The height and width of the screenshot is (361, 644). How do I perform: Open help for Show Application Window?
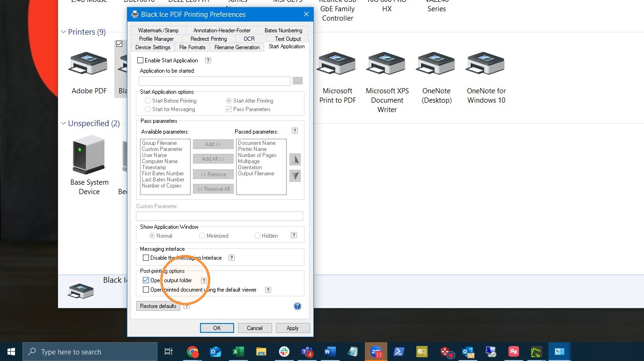click(x=294, y=235)
